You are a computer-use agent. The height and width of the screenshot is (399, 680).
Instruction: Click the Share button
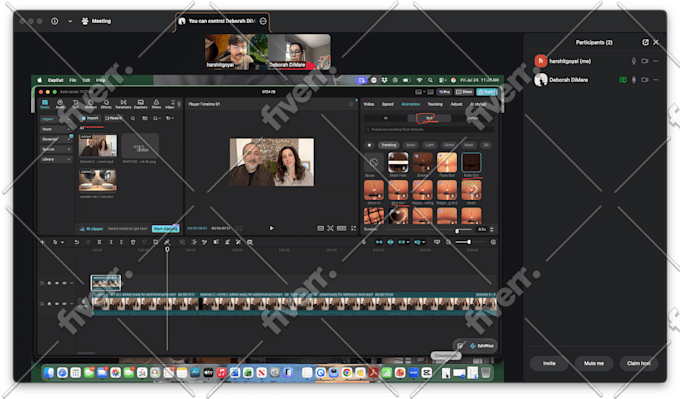(464, 92)
